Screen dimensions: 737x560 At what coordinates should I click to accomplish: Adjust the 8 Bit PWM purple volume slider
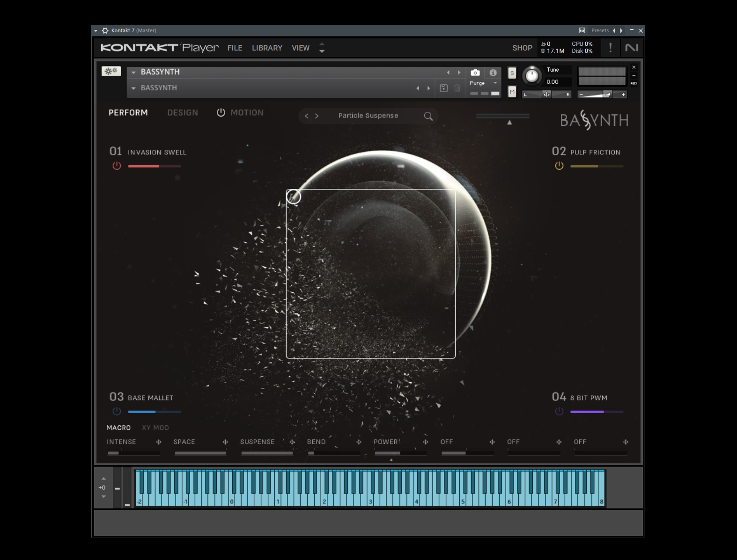click(x=597, y=412)
